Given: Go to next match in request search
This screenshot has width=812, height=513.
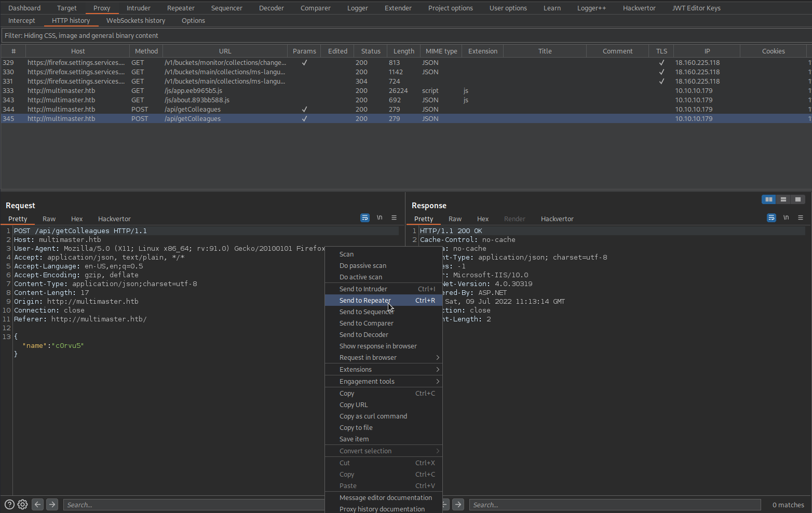Looking at the screenshot, I should point(52,504).
